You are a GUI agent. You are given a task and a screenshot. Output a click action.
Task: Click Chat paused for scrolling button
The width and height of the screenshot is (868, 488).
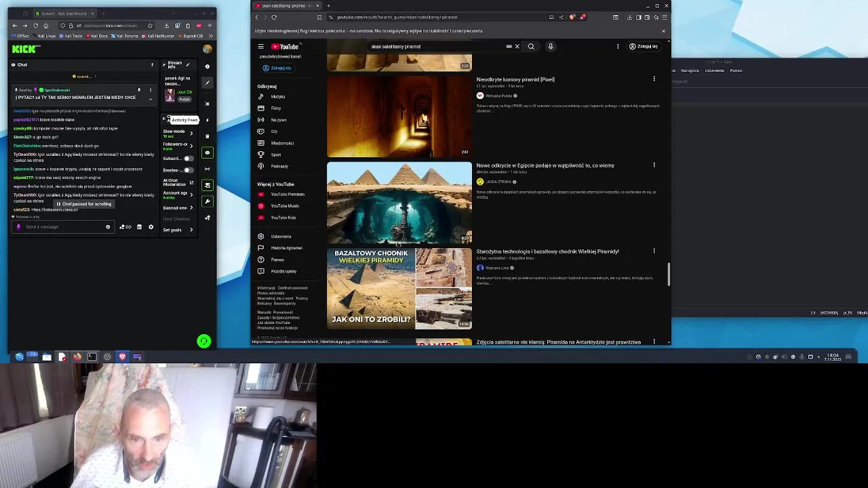pyautogui.click(x=84, y=204)
